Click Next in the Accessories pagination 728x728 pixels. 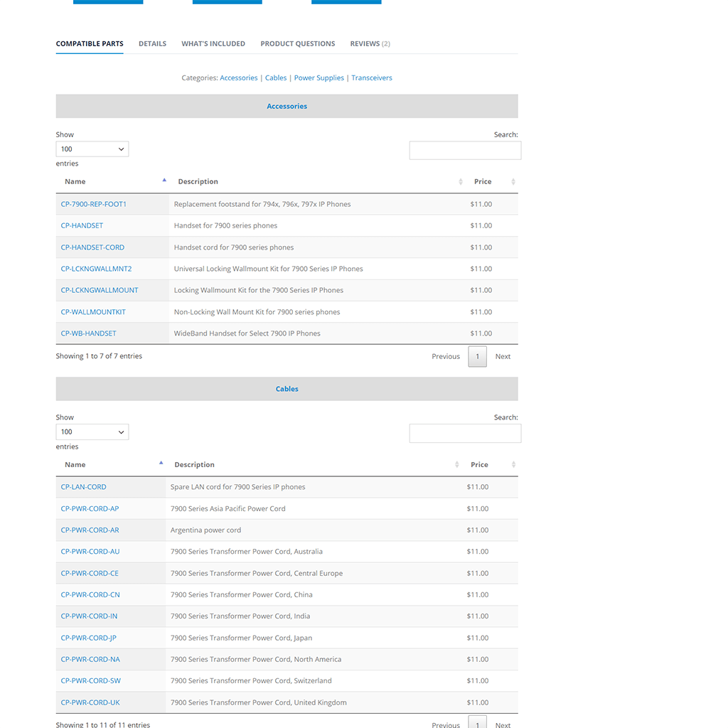click(503, 356)
